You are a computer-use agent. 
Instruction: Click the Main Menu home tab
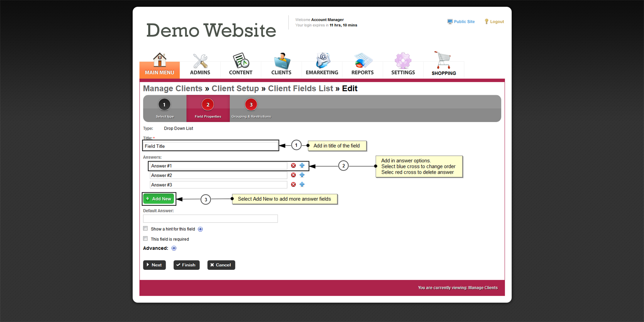(x=159, y=65)
